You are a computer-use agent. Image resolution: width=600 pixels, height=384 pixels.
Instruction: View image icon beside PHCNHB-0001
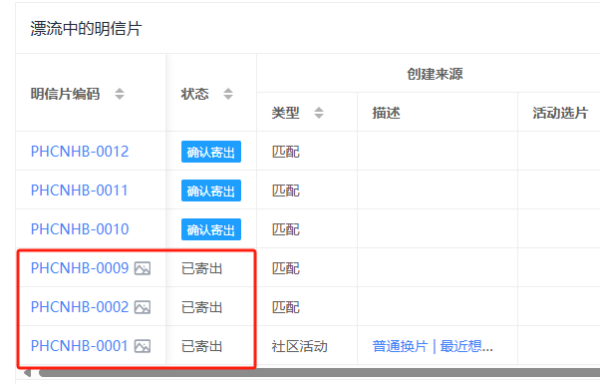142,346
